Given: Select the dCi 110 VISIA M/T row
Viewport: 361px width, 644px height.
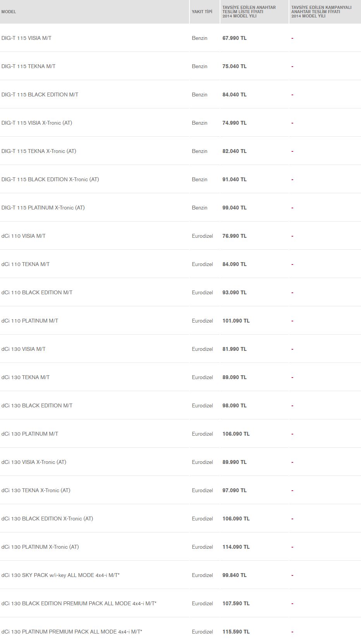Looking at the screenshot, I should click(180, 236).
